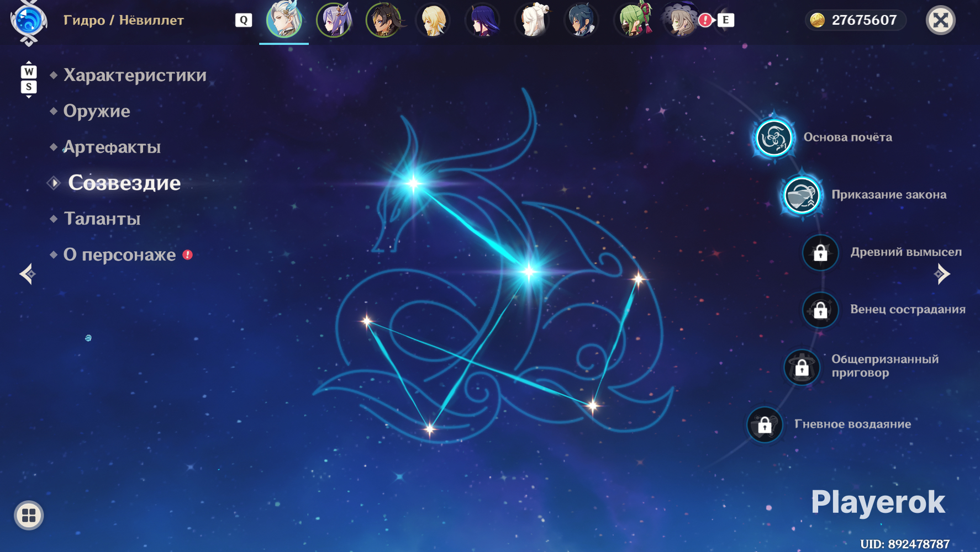Select green-haired Kuki Shinobu portrait

(632, 20)
